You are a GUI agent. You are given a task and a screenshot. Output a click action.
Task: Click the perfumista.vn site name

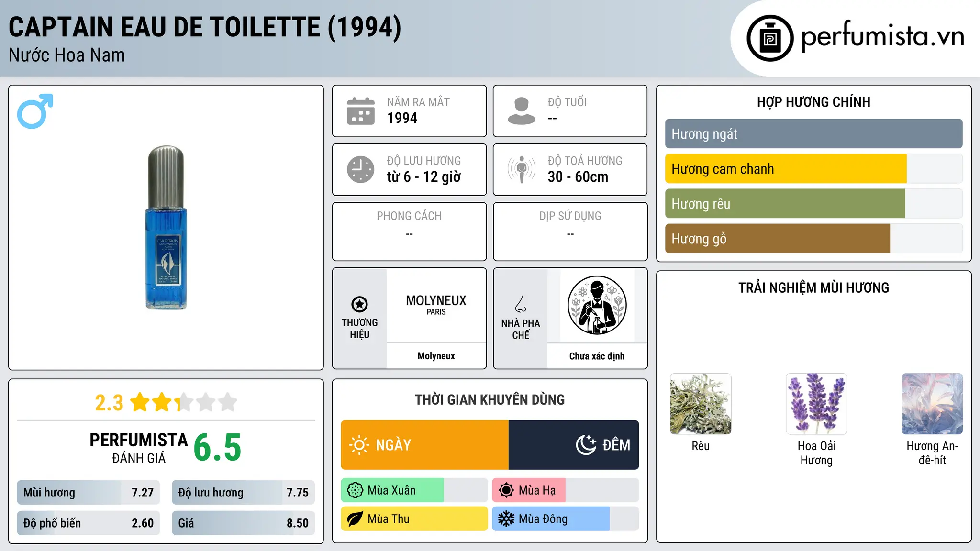[882, 37]
